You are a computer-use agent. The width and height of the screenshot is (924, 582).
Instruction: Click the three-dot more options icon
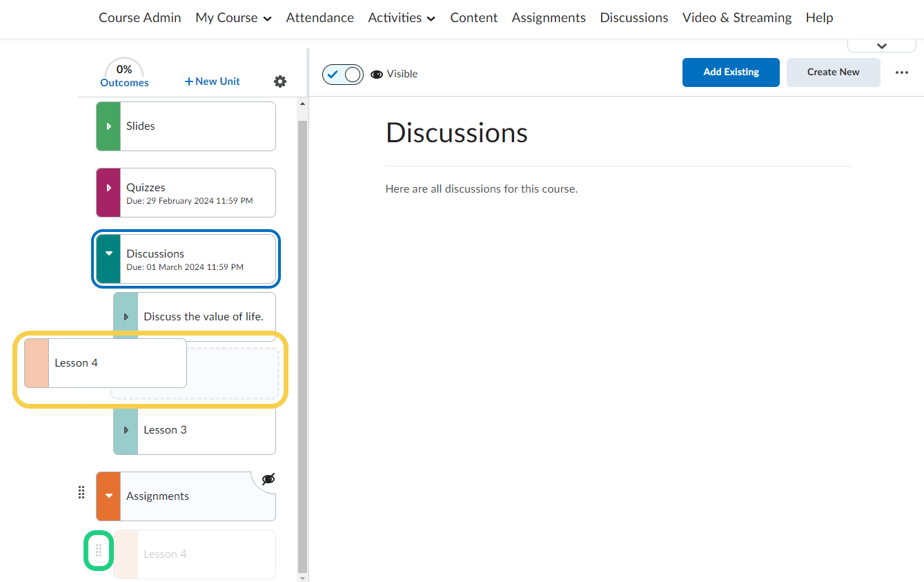pos(901,72)
